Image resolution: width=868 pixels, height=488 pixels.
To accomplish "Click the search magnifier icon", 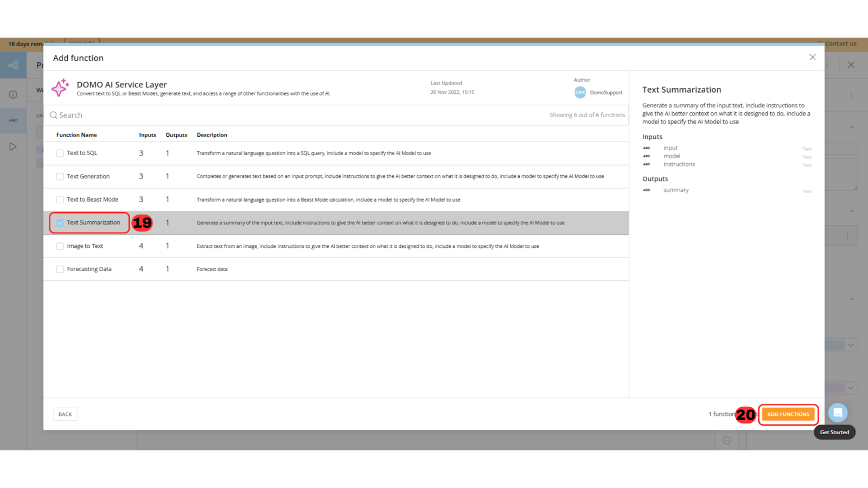I will (x=54, y=115).
